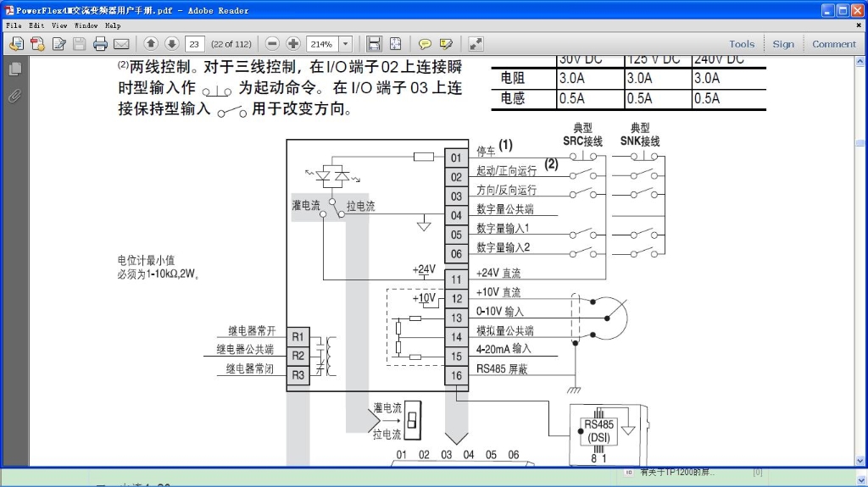Image resolution: width=868 pixels, height=487 pixels.
Task: Toggle fit width scrolling mode icon
Action: [374, 44]
